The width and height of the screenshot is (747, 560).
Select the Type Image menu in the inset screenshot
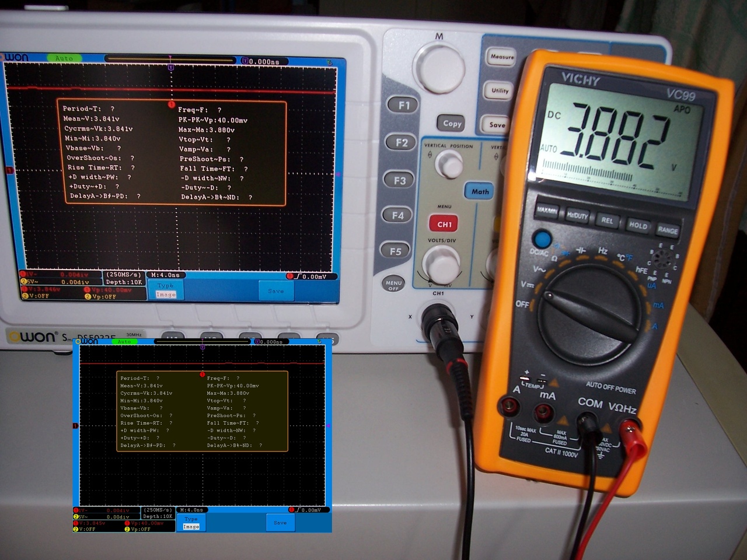point(191,523)
